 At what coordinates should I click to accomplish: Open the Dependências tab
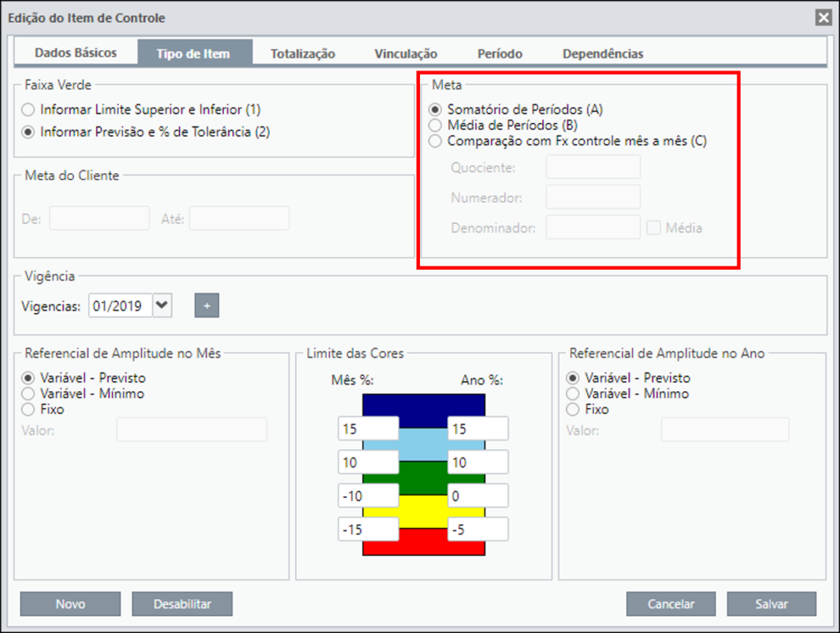pyautogui.click(x=603, y=53)
